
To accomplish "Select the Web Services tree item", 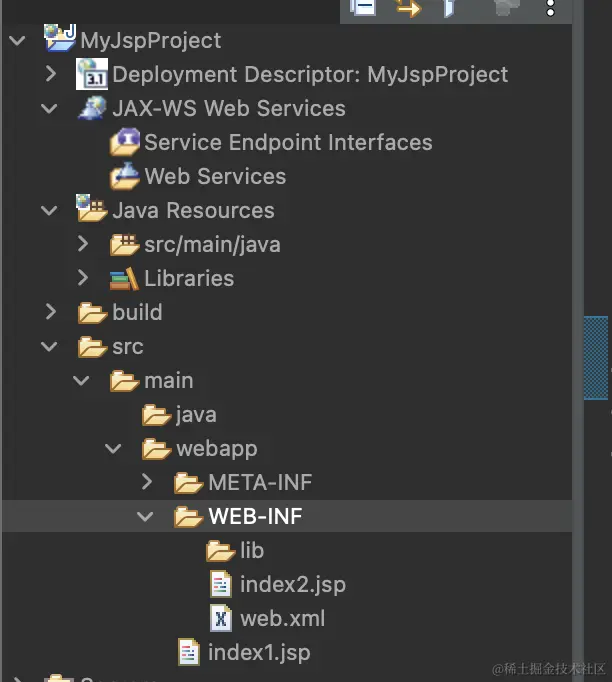I will [215, 176].
